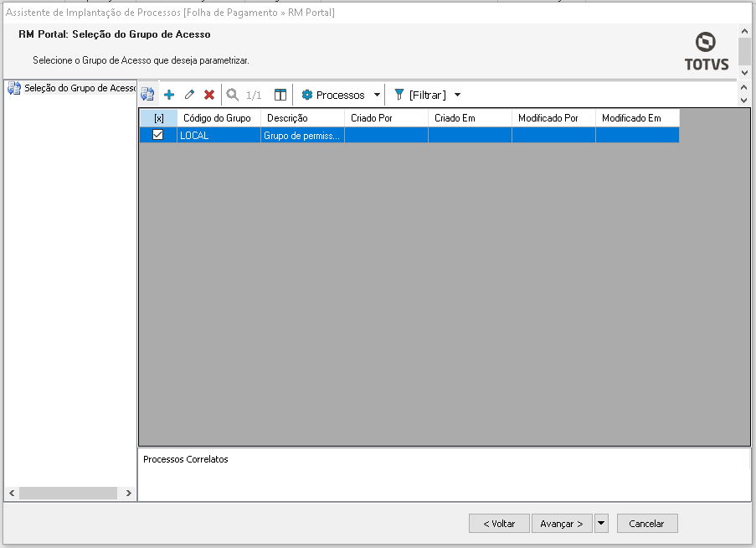Image resolution: width=756 pixels, height=548 pixels.
Task: Select the LOCAL group code cell
Action: (219, 135)
